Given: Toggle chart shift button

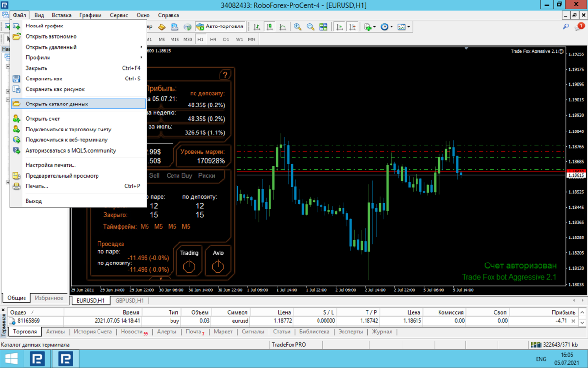Looking at the screenshot, I should [352, 27].
